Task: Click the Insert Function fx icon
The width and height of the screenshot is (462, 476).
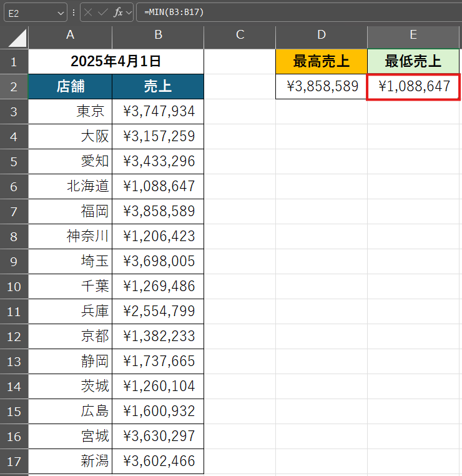Action: click(118, 12)
